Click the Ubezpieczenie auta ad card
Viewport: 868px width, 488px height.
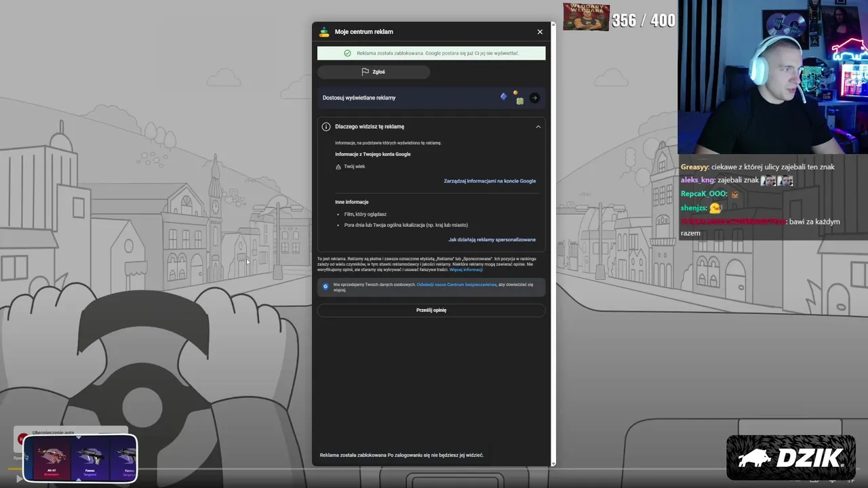71,439
